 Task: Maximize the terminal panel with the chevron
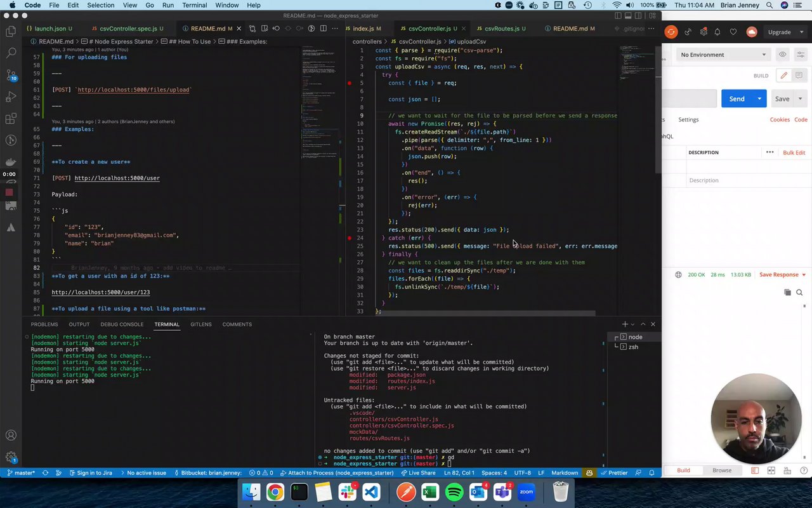tap(643, 324)
